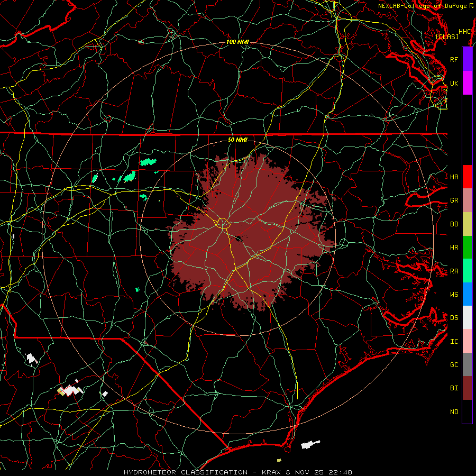The width and height of the screenshot is (476, 476).
Task: Click the DS white legend swatch
Action: 467,317
